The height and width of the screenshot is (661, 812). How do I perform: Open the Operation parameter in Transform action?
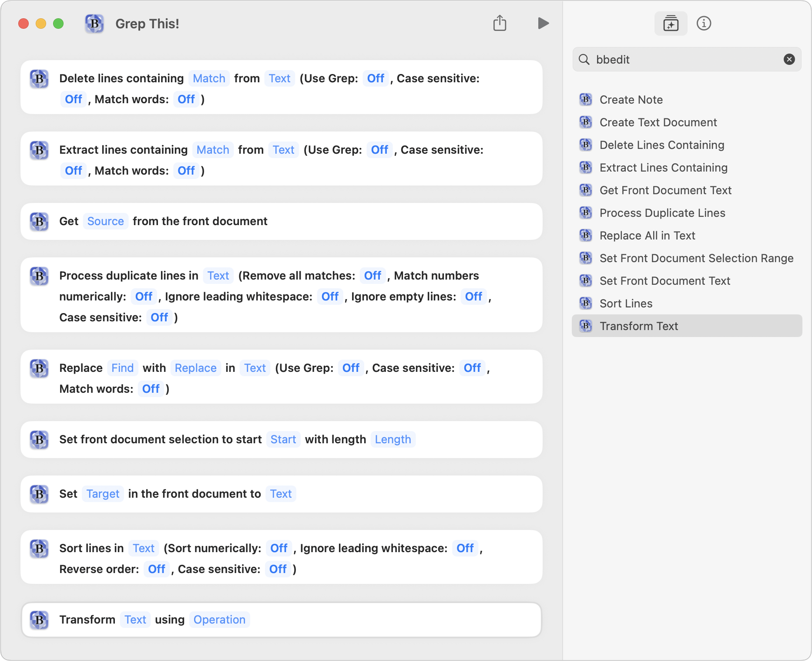(x=219, y=620)
